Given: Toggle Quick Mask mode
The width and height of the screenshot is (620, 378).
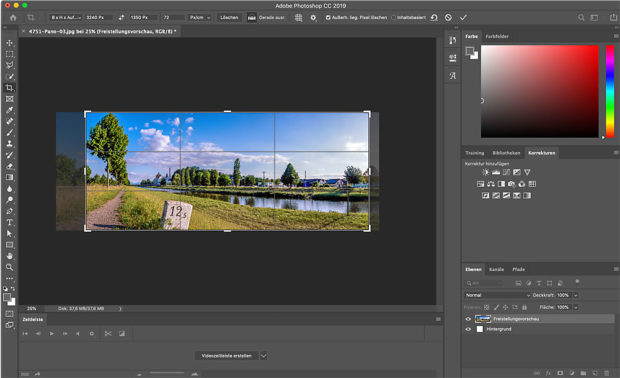Looking at the screenshot, I should pos(9,314).
